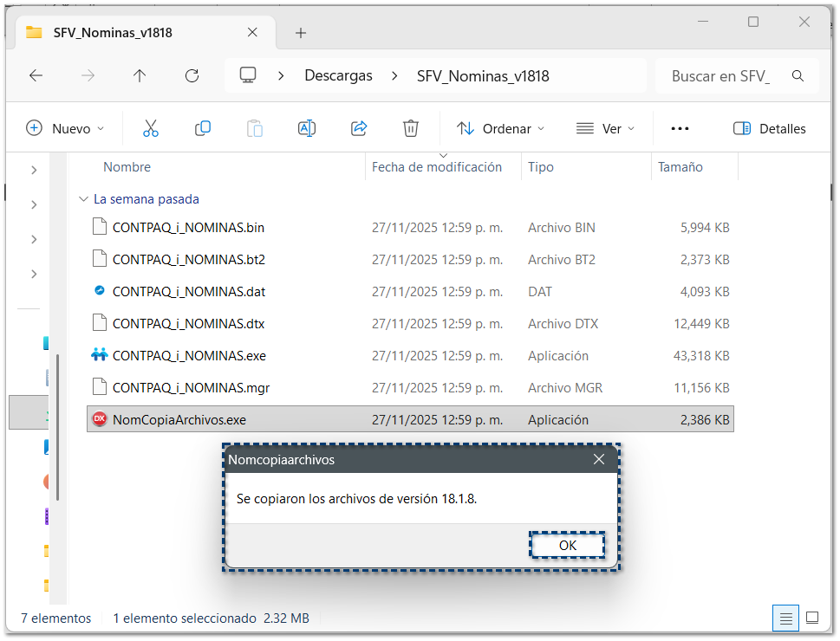Click the Paste clipboard icon
Screen dimensions: 840x641
click(x=255, y=128)
